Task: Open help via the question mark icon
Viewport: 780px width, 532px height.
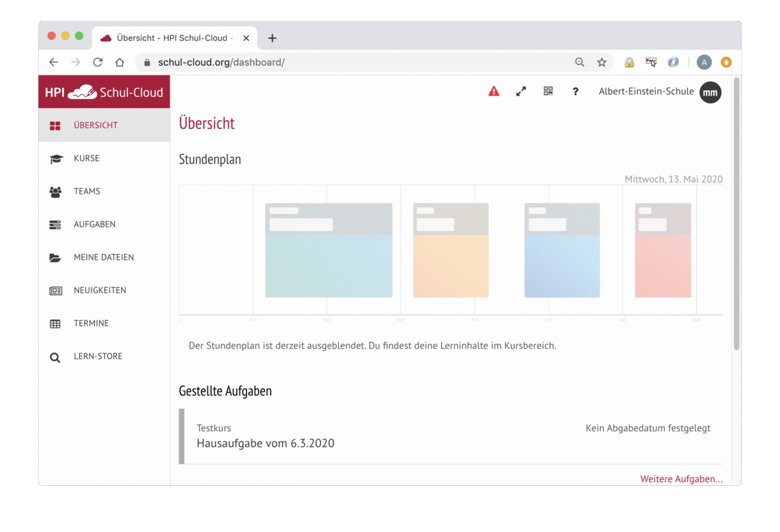Action: (575, 92)
